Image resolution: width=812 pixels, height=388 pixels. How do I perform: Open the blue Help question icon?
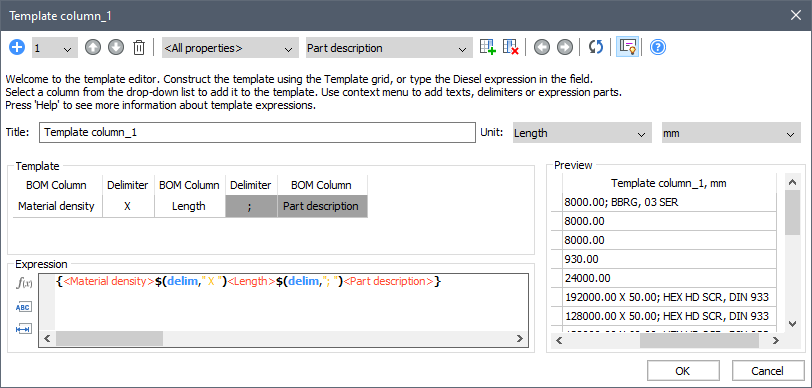pos(658,48)
